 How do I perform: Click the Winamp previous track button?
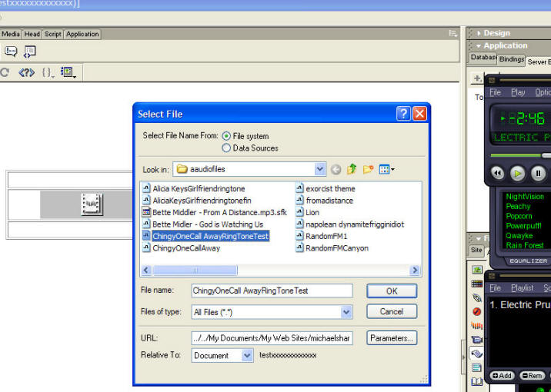498,174
